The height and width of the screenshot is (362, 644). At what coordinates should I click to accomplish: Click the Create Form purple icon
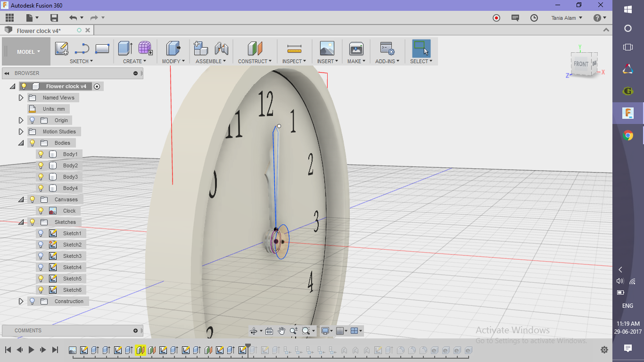(x=145, y=48)
